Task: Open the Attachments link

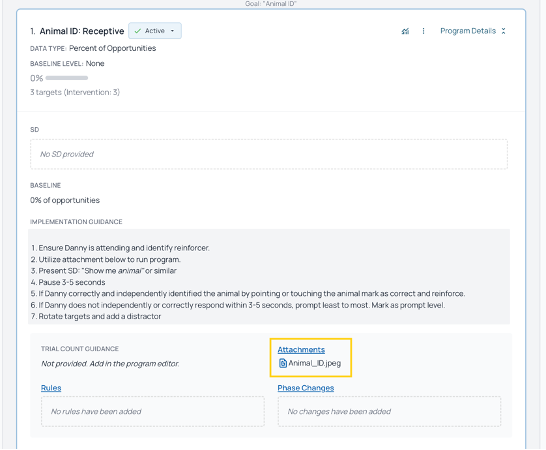Action: [301, 350]
